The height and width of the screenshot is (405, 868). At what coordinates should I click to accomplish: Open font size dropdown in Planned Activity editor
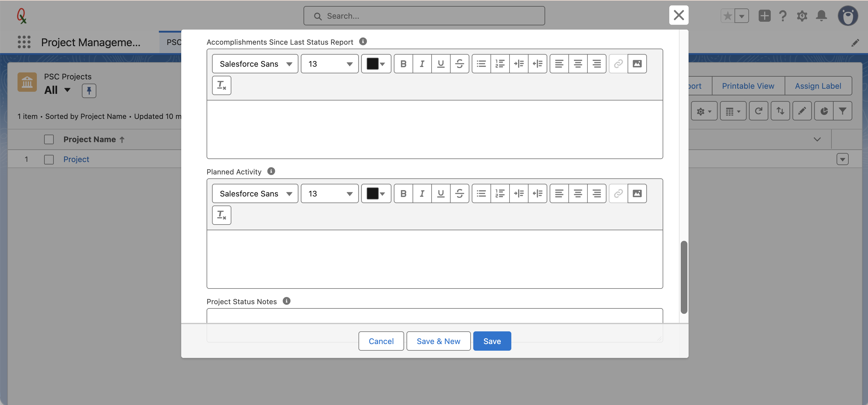(330, 193)
